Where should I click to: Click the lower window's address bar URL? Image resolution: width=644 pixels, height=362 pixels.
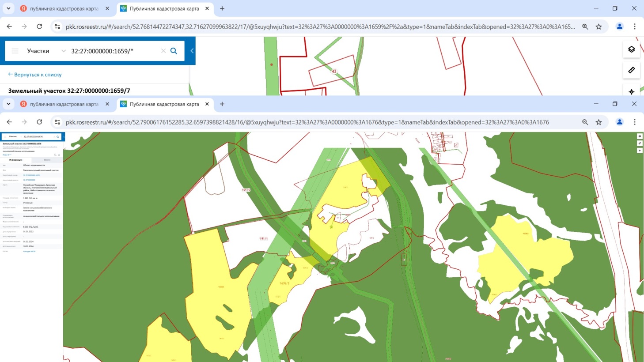307,122
